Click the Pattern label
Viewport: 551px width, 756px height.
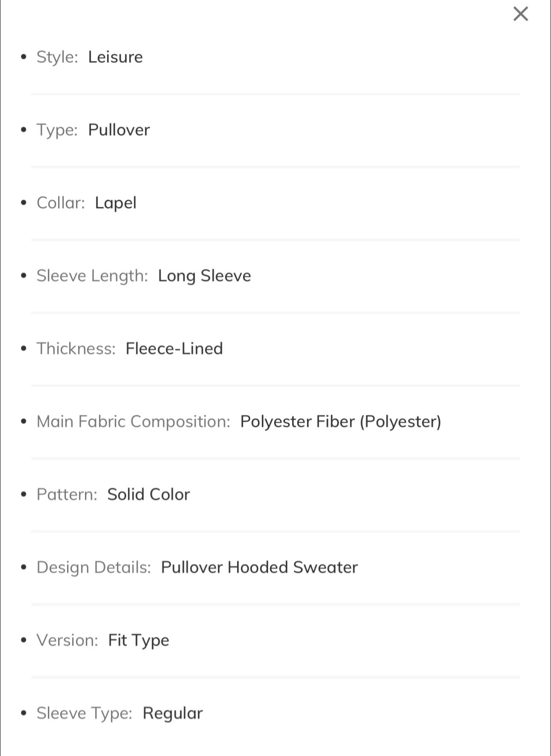point(67,495)
